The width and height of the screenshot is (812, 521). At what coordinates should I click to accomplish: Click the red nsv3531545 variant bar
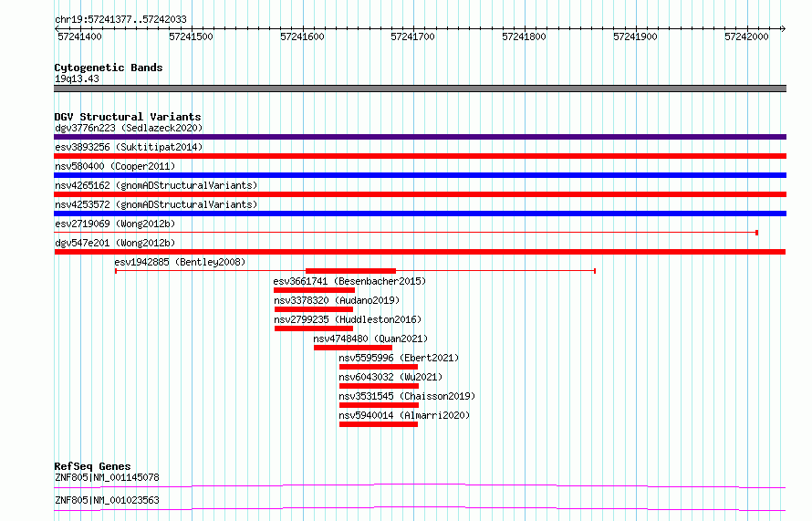[x=379, y=405]
